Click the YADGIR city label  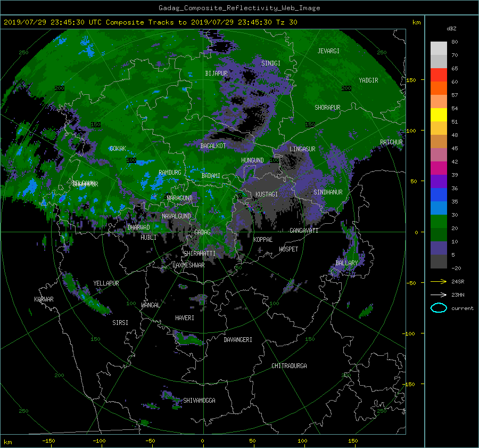coord(368,80)
